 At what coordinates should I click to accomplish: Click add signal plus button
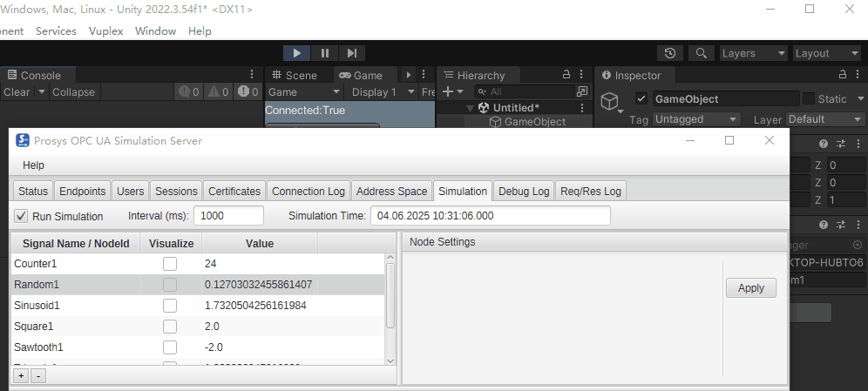tap(21, 376)
